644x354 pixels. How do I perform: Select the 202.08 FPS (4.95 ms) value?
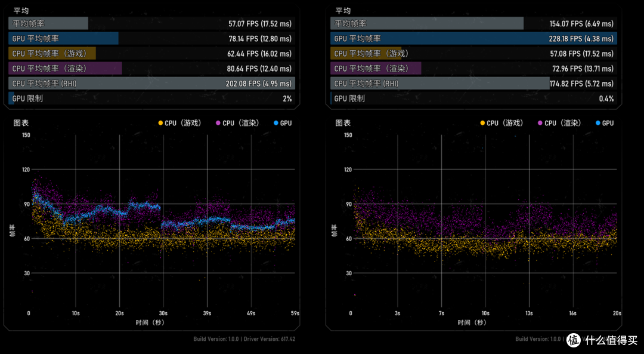259,84
